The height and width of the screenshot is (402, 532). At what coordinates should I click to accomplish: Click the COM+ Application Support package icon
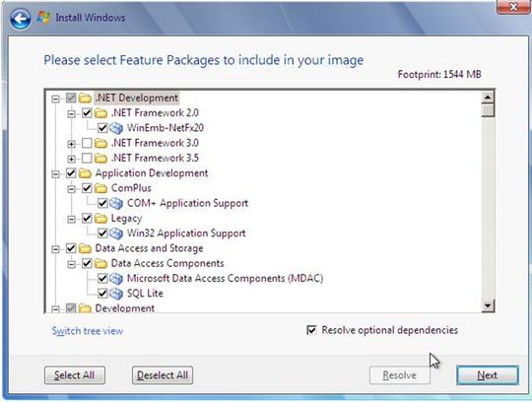pyautogui.click(x=116, y=203)
